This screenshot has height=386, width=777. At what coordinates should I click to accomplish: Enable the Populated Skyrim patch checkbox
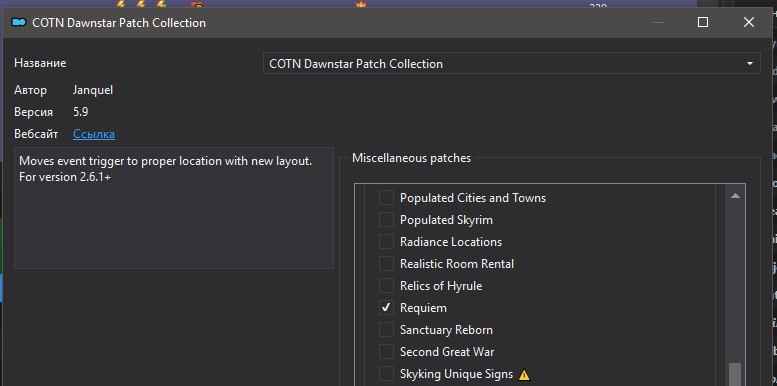click(x=386, y=220)
